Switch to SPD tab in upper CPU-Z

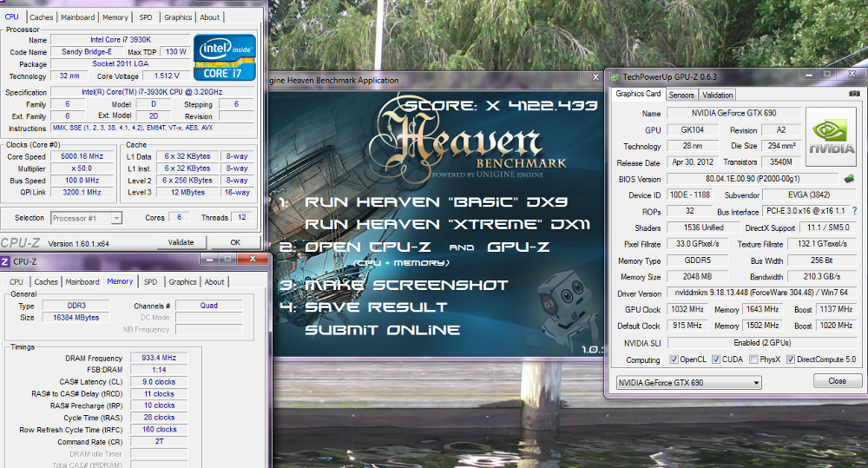(146, 17)
